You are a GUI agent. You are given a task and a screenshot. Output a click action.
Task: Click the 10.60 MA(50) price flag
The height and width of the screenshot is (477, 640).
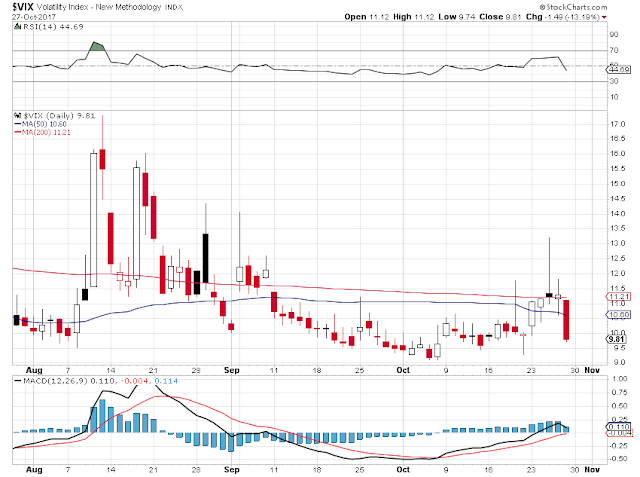[x=618, y=314]
